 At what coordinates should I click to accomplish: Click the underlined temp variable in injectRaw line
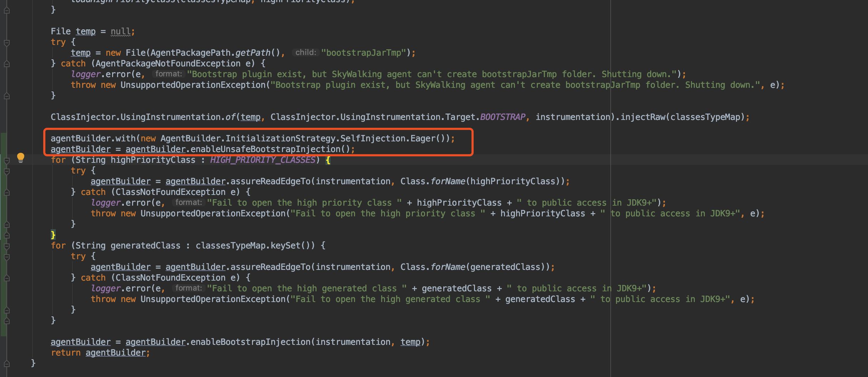click(250, 117)
